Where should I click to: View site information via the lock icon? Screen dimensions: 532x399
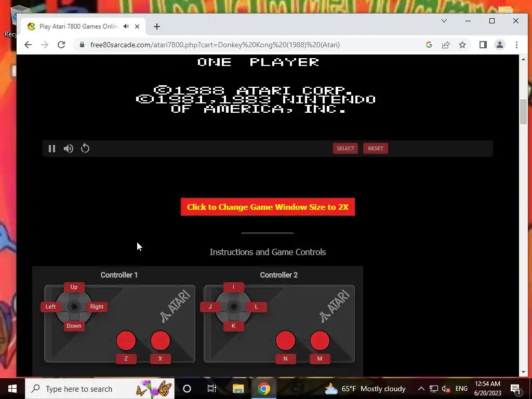(82, 45)
